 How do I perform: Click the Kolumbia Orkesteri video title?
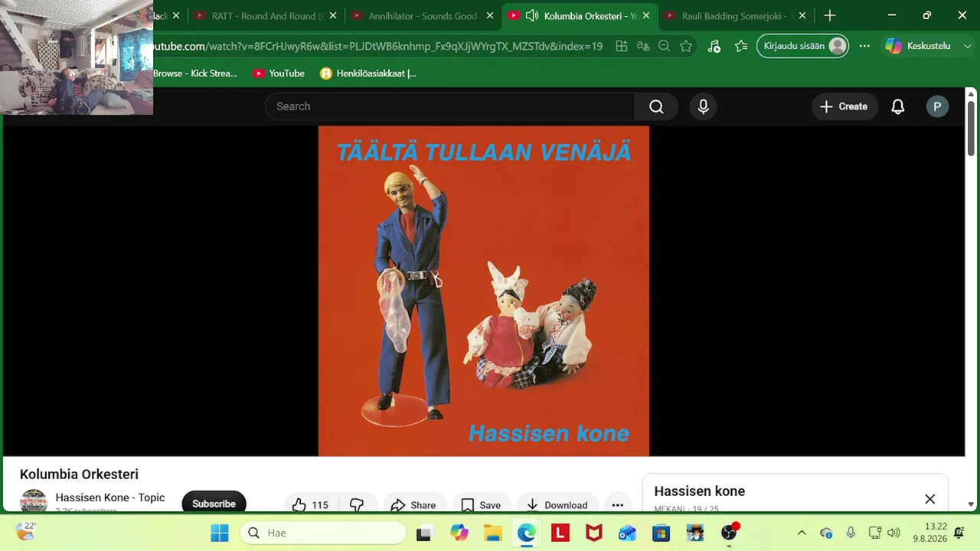click(x=79, y=474)
